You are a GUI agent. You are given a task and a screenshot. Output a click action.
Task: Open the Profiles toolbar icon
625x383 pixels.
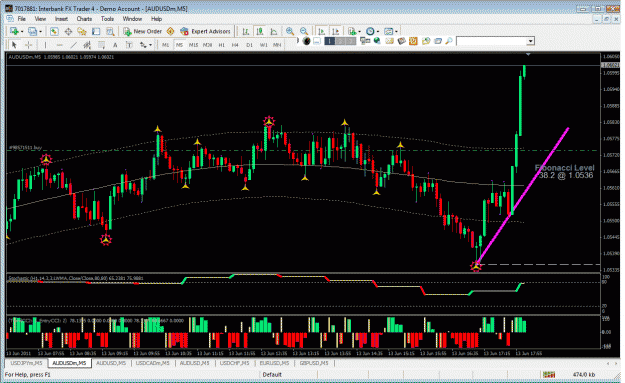(x=32, y=31)
